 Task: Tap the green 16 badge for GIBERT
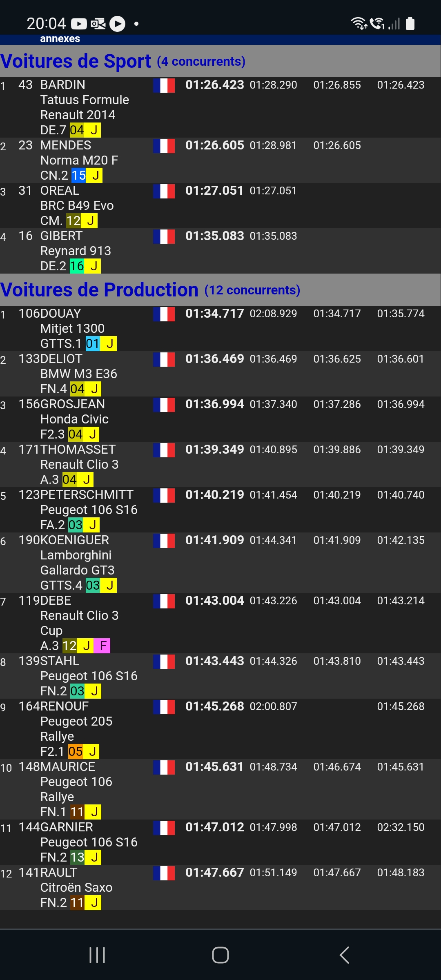pos(77,266)
